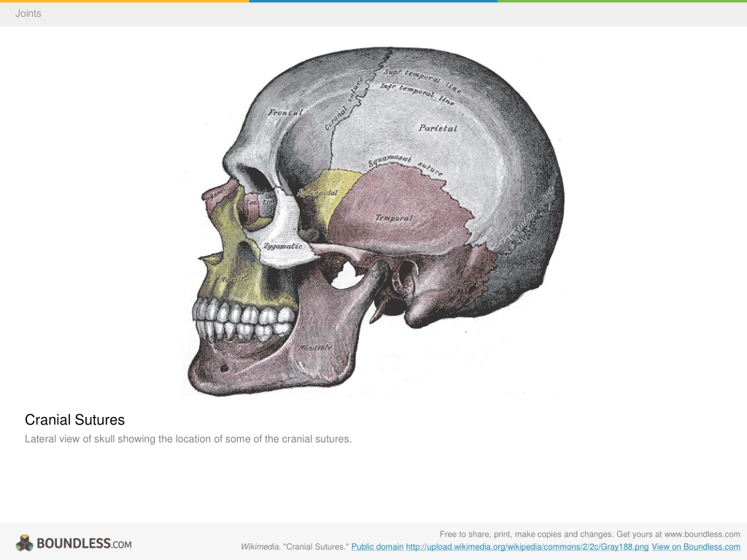
Task: Click the Frontal label on the skull
Action: coord(285,113)
